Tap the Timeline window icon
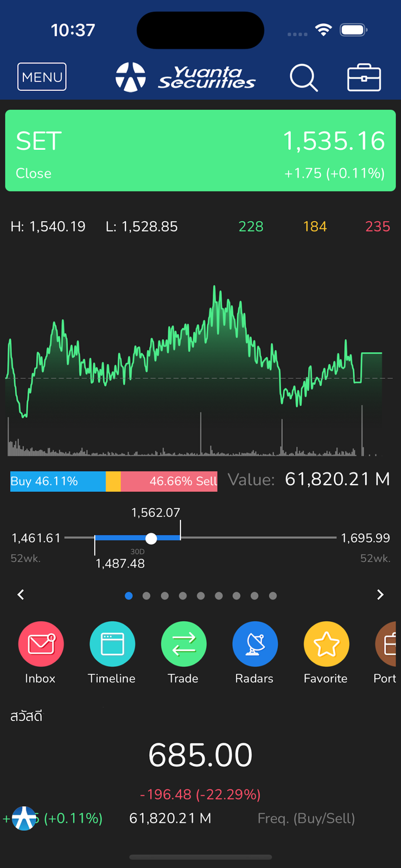401x868 pixels. pyautogui.click(x=112, y=644)
